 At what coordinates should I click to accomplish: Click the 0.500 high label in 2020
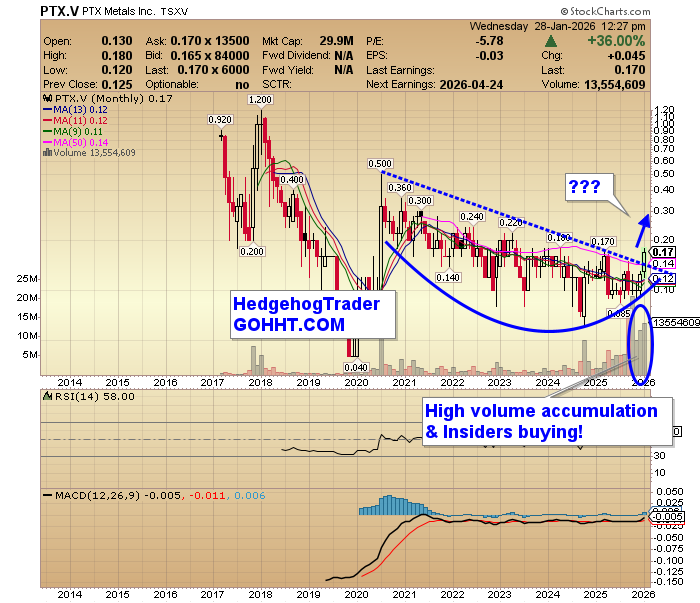tap(380, 164)
